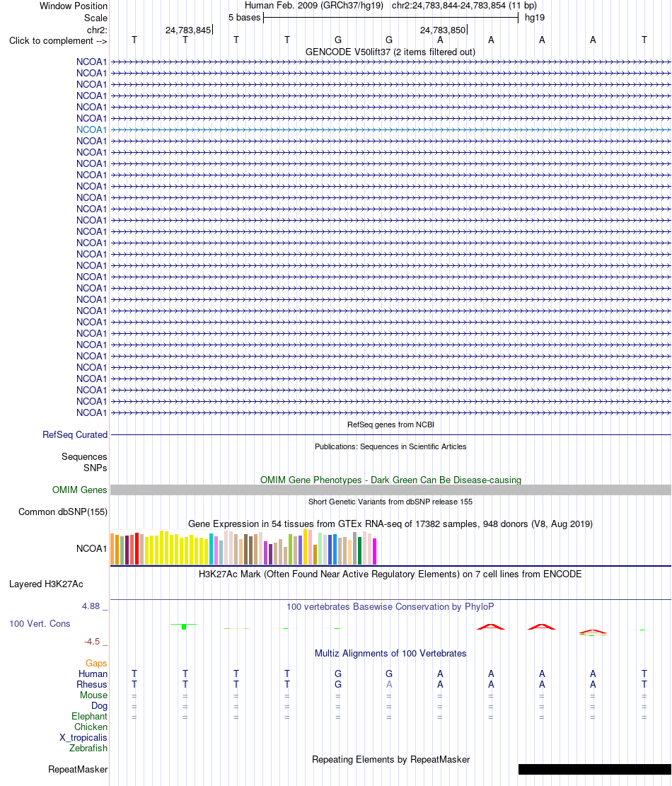672x786 pixels.
Task: Select the 'Scale' label in the ruler
Action: (x=95, y=18)
